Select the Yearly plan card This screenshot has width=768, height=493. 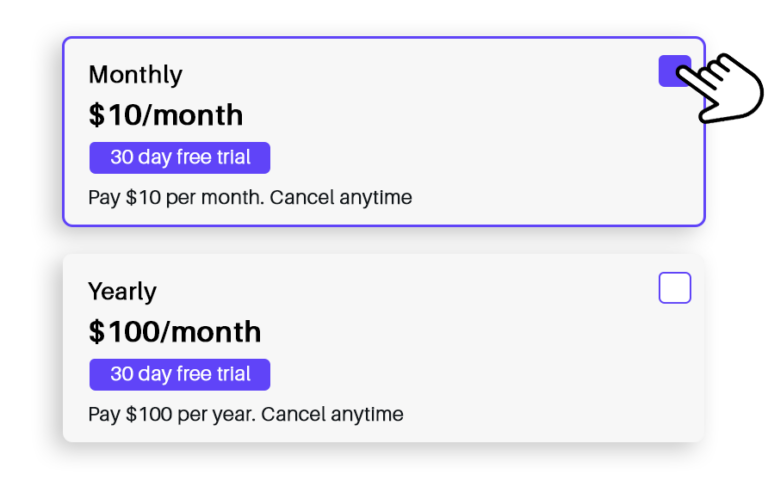point(384,348)
